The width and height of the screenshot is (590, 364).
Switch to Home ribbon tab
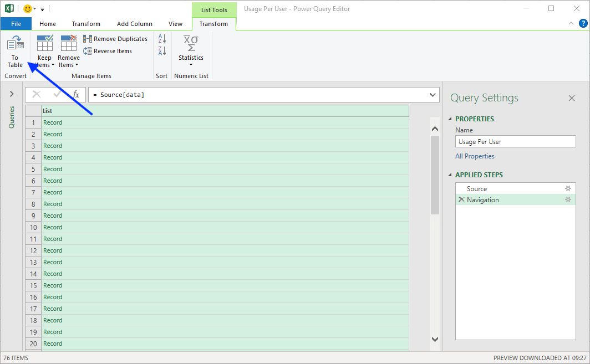tap(48, 24)
